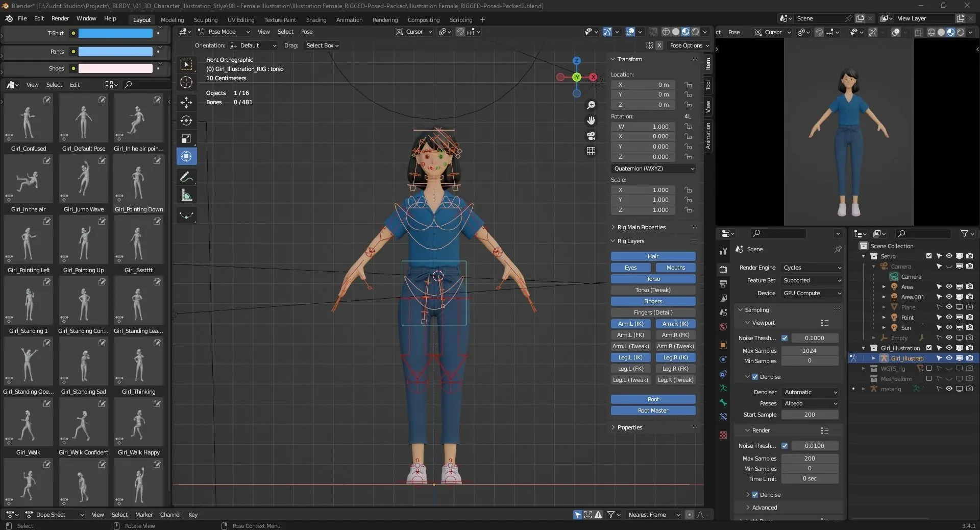Hide the Sun light in the outliner
This screenshot has width=980, height=530.
pyautogui.click(x=948, y=327)
